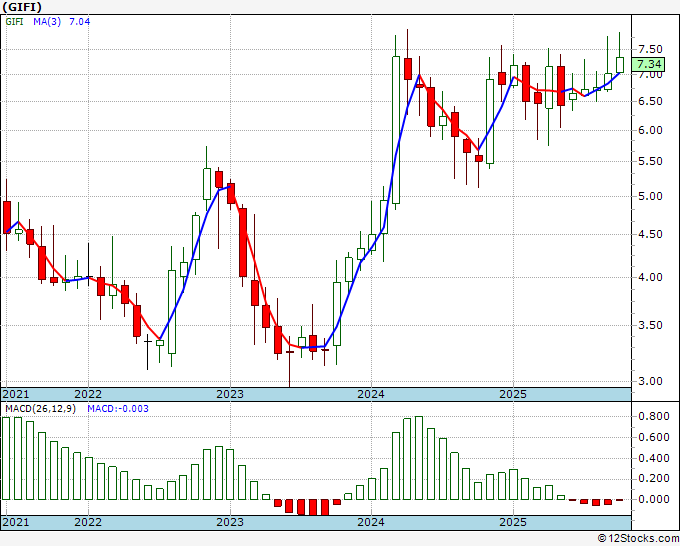Click the 3.00 price axis label

tap(650, 381)
